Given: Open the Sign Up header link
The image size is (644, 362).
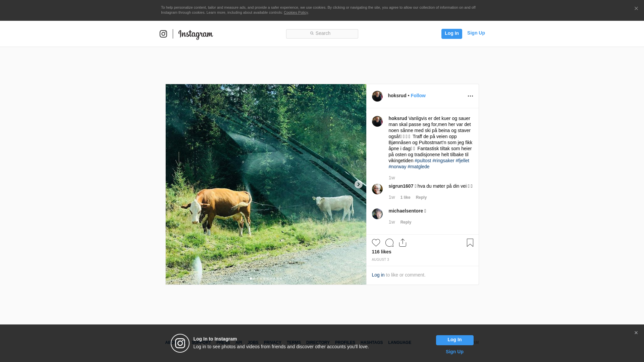Looking at the screenshot, I should click(476, 33).
